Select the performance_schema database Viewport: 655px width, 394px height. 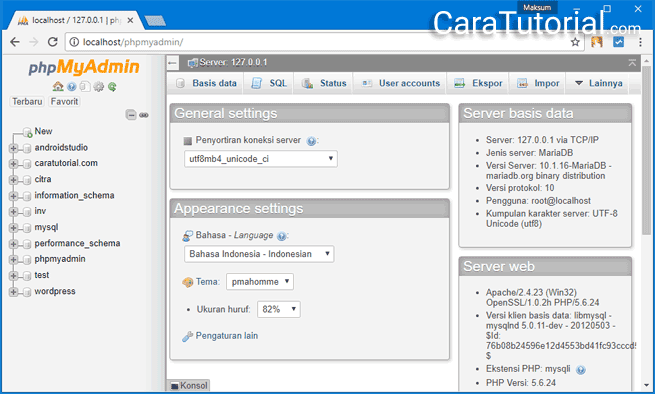pyautogui.click(x=77, y=244)
